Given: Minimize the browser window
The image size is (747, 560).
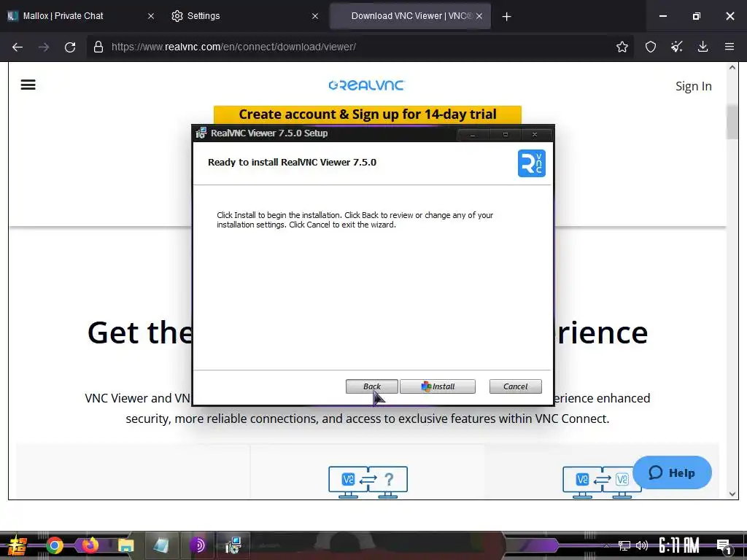Looking at the screenshot, I should (x=663, y=16).
